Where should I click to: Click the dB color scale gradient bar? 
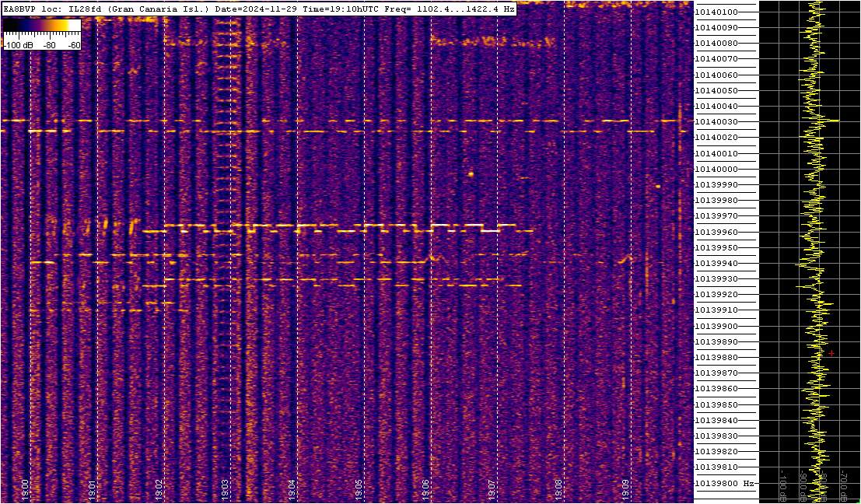coord(42,26)
